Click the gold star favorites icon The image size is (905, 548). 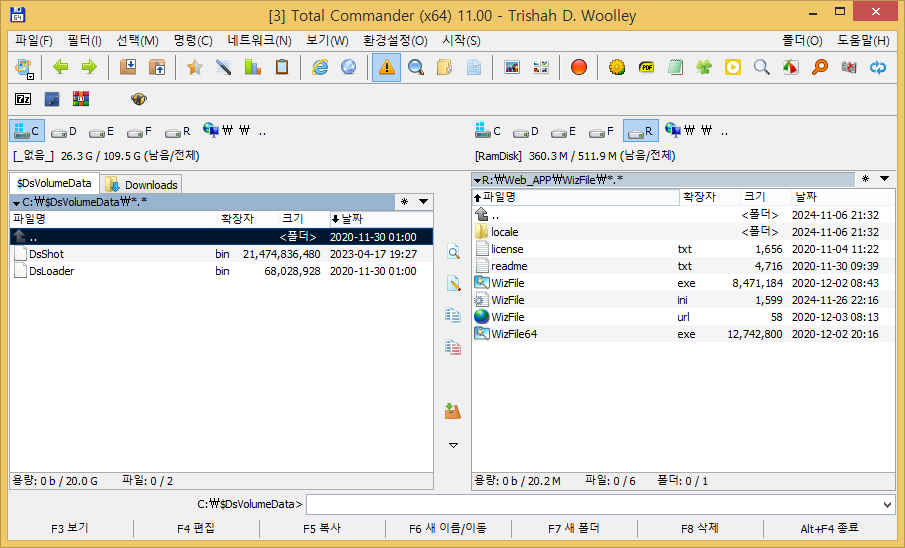click(195, 67)
